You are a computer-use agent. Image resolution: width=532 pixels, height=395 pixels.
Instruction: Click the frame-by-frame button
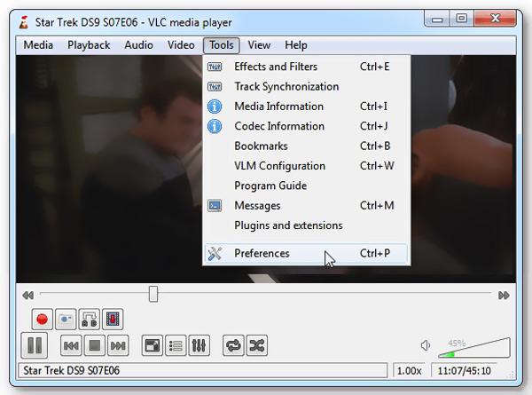coord(113,319)
